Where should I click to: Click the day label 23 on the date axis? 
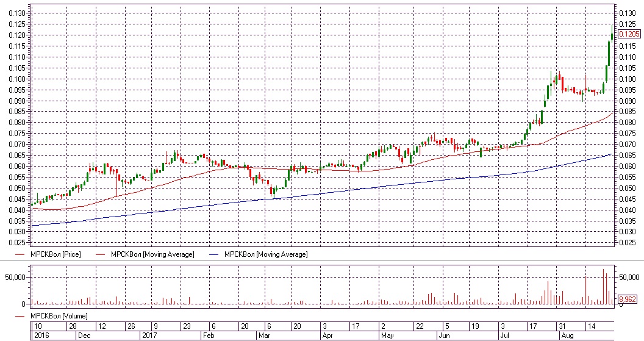click(187, 326)
